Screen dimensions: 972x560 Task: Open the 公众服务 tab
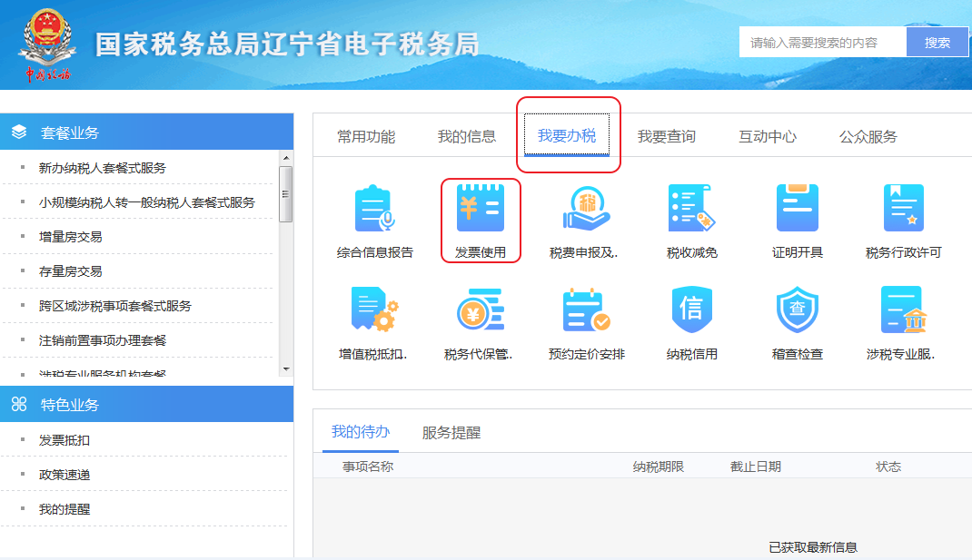[868, 136]
